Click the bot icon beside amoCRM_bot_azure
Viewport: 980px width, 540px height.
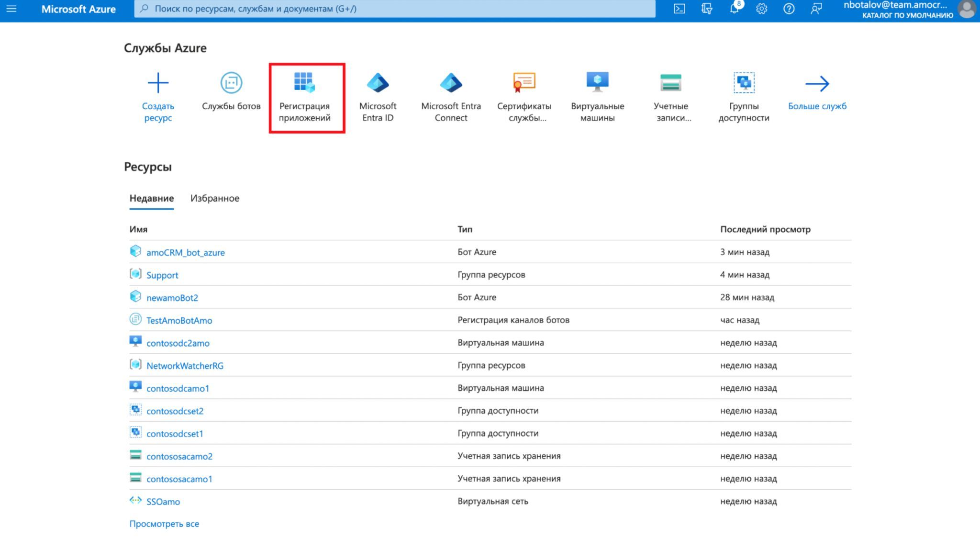(135, 251)
